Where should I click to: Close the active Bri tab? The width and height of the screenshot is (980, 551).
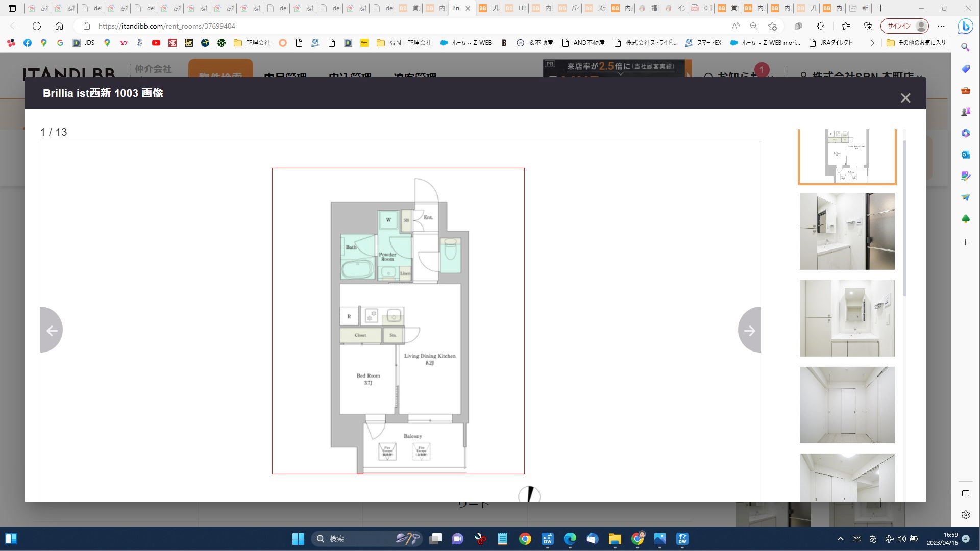tap(468, 8)
